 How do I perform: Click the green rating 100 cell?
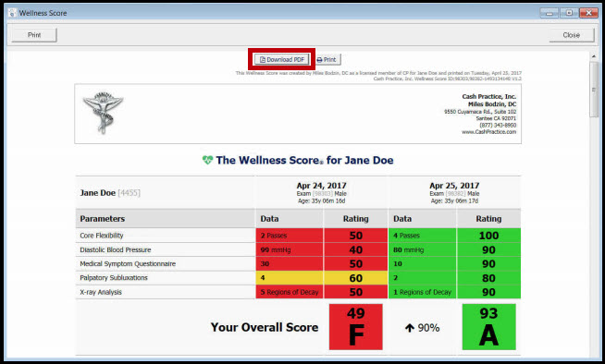tap(488, 236)
